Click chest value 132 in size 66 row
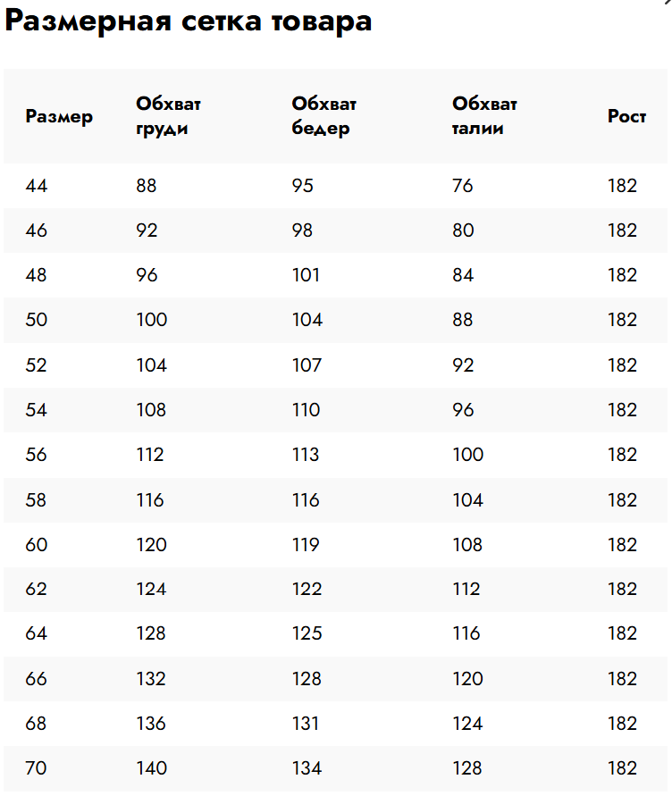The image size is (672, 796). pos(151,679)
